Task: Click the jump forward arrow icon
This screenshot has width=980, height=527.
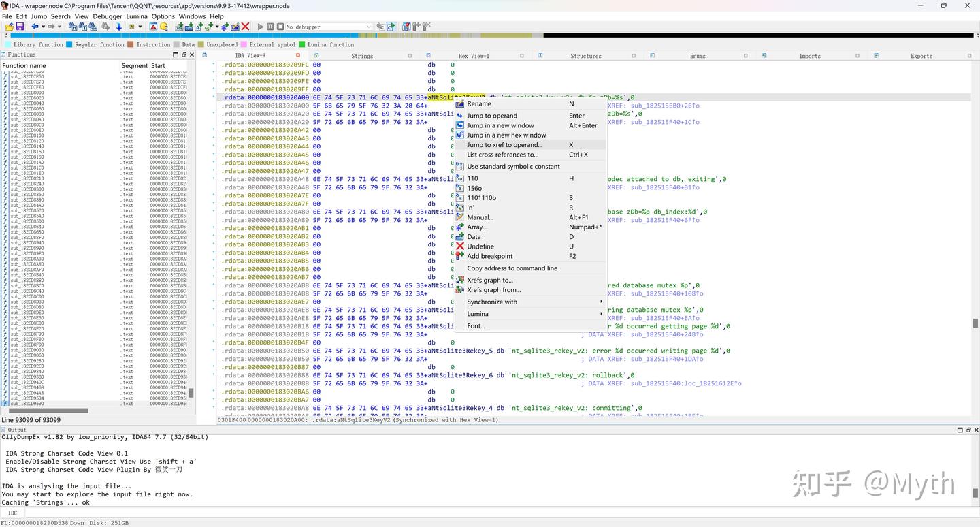Action: (x=50, y=27)
